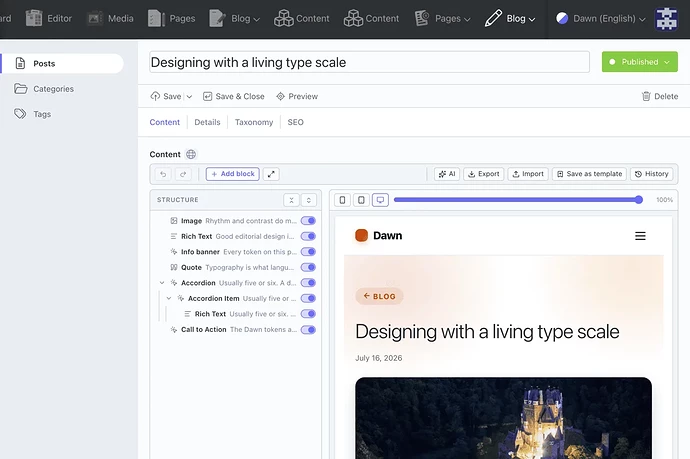Toggle the top Rich Text block switch
The height and width of the screenshot is (459, 690).
308,236
